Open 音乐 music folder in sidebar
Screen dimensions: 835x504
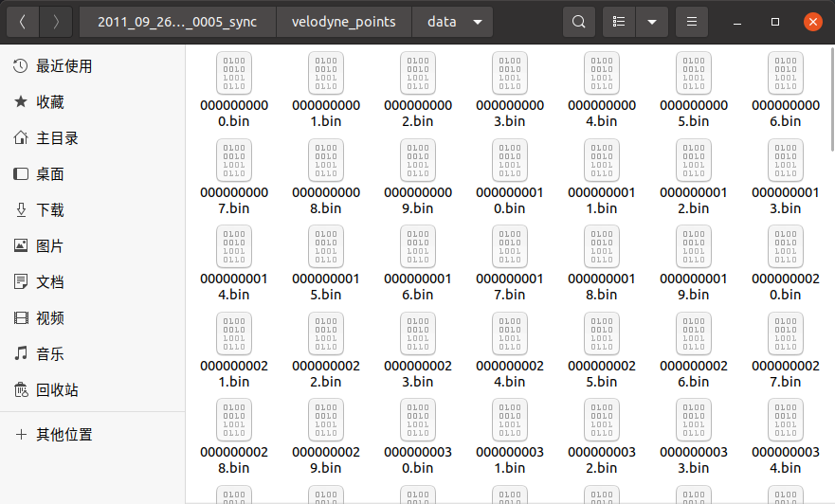[93, 354]
